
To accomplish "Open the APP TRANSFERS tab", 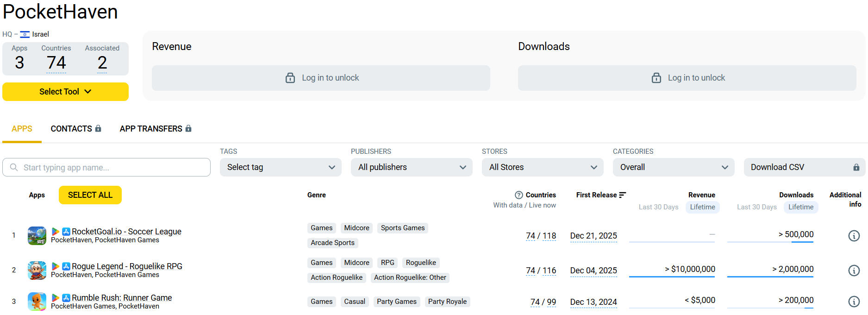I will tap(156, 129).
